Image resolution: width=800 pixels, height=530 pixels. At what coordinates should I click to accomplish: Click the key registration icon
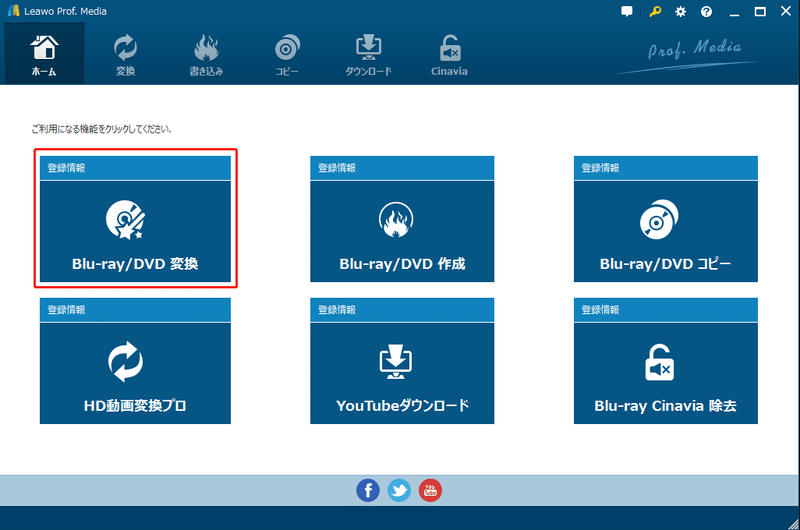[x=655, y=11]
